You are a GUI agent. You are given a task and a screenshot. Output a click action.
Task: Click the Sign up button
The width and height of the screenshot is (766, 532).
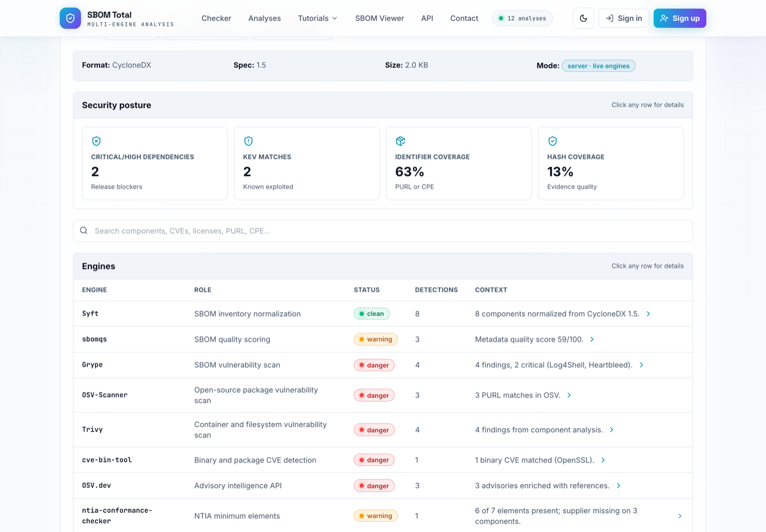[x=680, y=18]
